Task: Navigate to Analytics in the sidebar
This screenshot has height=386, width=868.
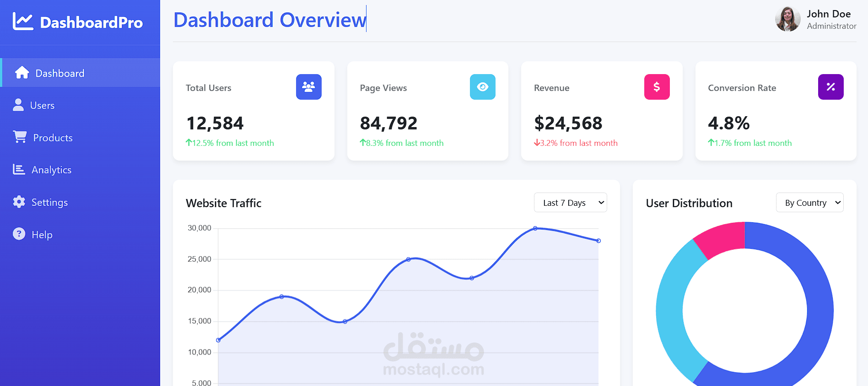Action: pos(80,170)
